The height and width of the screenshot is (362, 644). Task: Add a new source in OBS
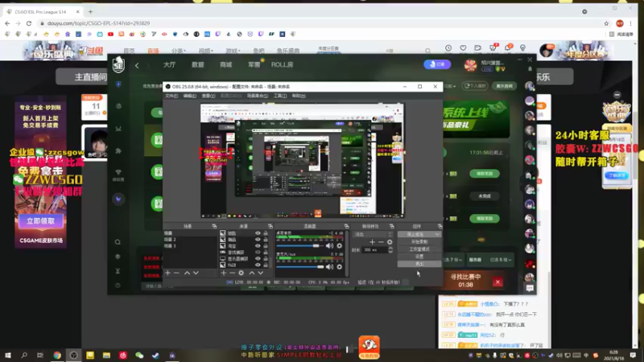pyautogui.click(x=224, y=273)
